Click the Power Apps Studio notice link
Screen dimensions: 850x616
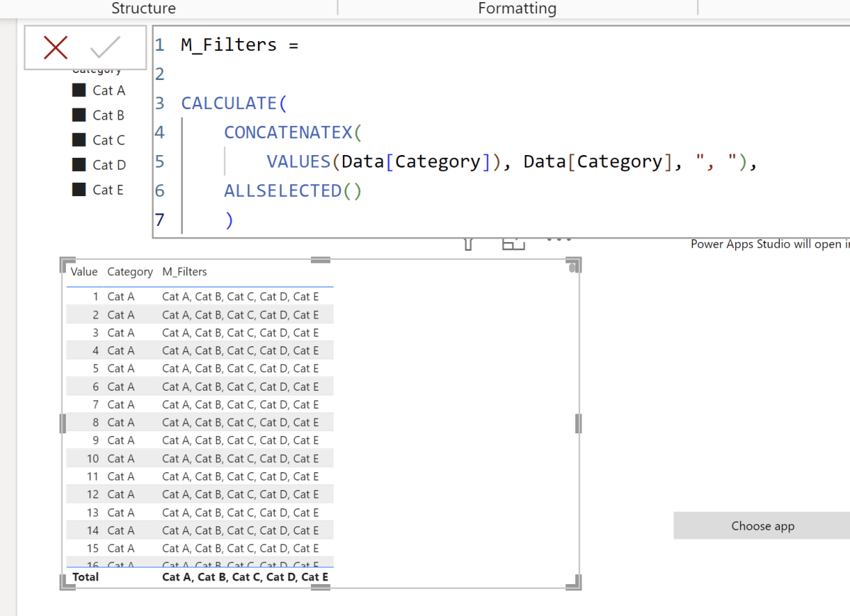(769, 244)
